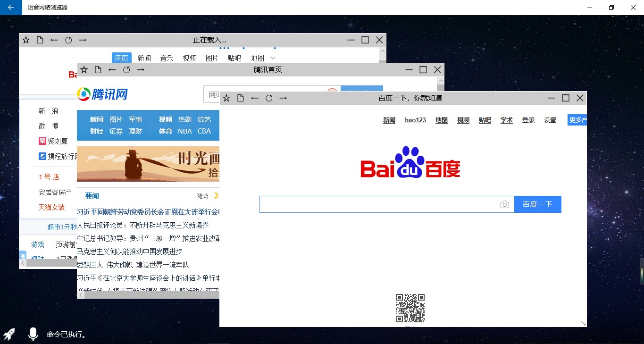Viewport: 644px width, 344px height.
Task: Click NBA in Tencent navigation
Action: (x=185, y=131)
